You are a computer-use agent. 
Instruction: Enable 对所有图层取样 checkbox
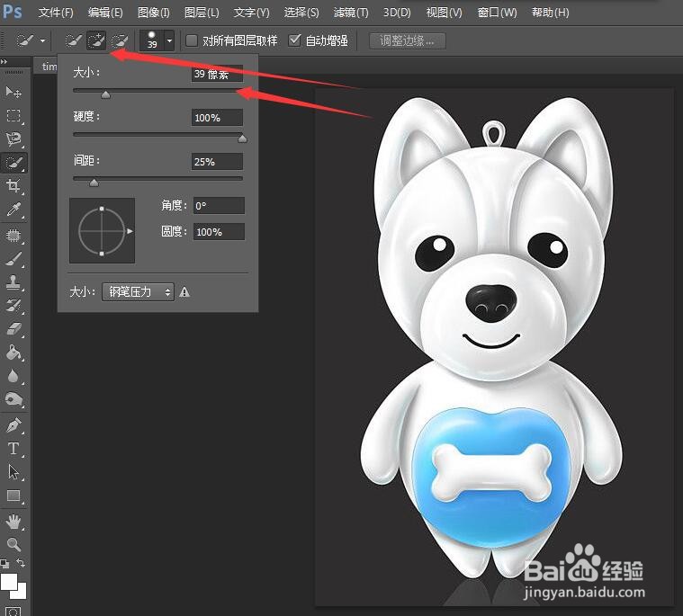pyautogui.click(x=192, y=40)
